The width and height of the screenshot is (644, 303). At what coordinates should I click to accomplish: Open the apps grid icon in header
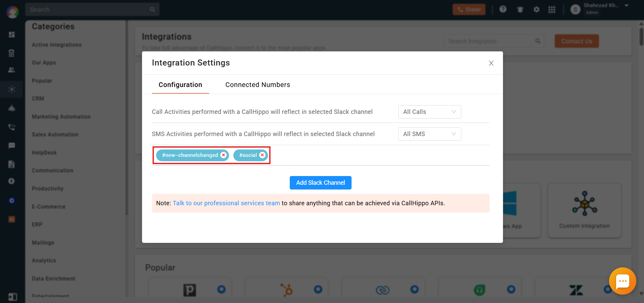point(552,9)
